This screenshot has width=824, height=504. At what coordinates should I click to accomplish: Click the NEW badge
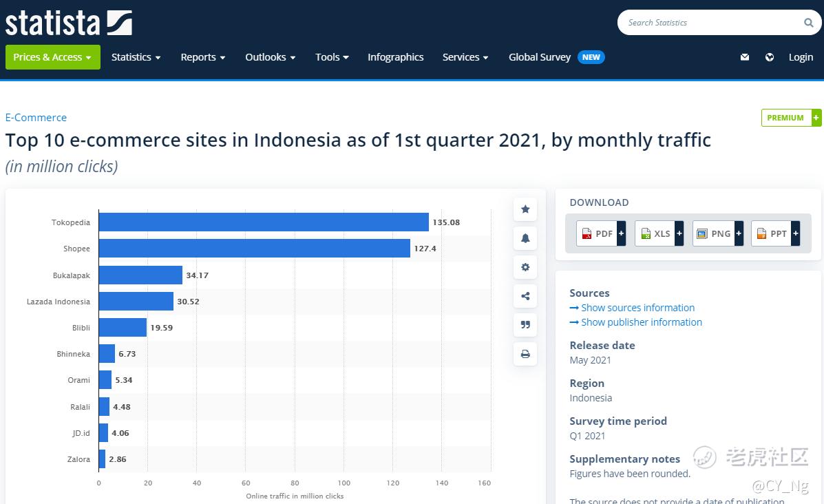(x=591, y=56)
